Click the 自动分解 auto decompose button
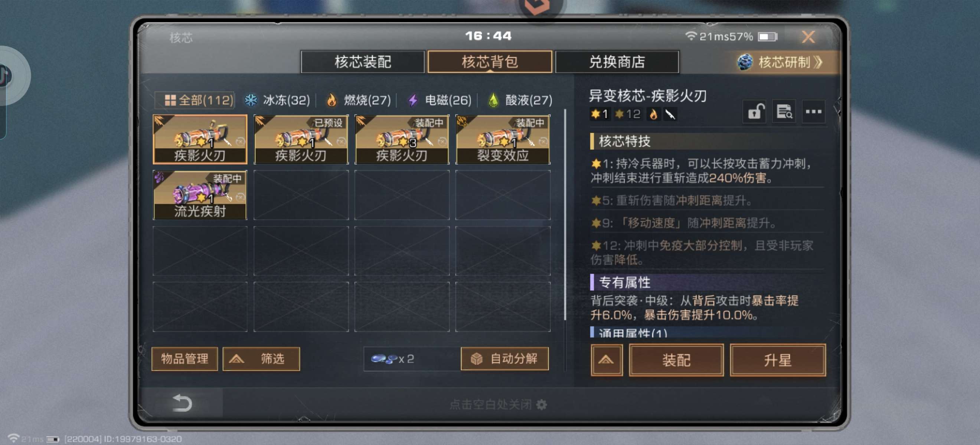Viewport: 980px width, 445px height. point(504,359)
